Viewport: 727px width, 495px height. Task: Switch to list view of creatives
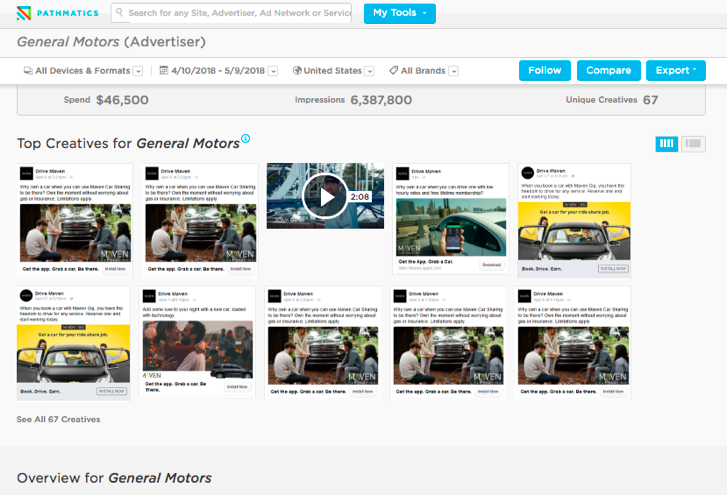click(693, 144)
